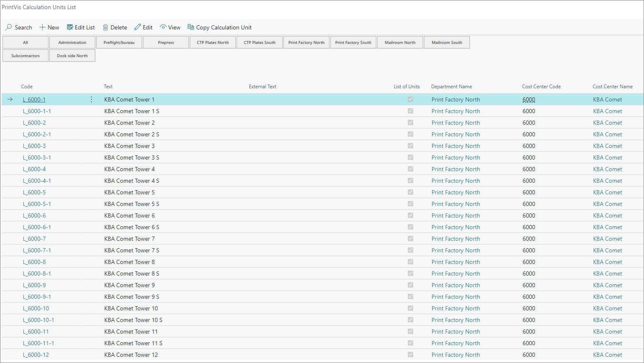
Task: Click the View label in the toolbar
Action: tap(174, 27)
